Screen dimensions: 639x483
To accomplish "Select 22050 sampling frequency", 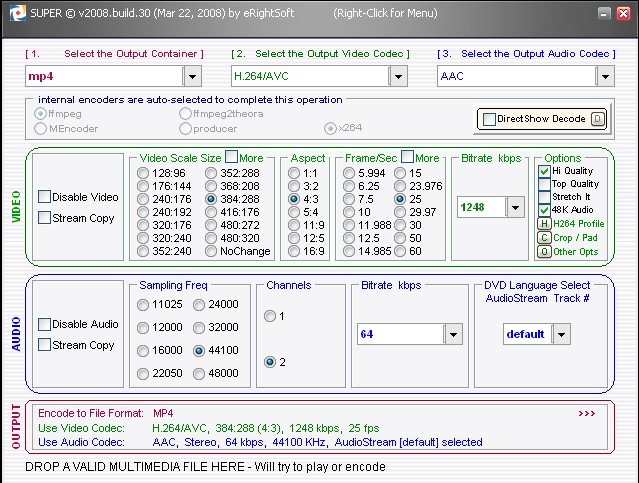I will pyautogui.click(x=143, y=374).
